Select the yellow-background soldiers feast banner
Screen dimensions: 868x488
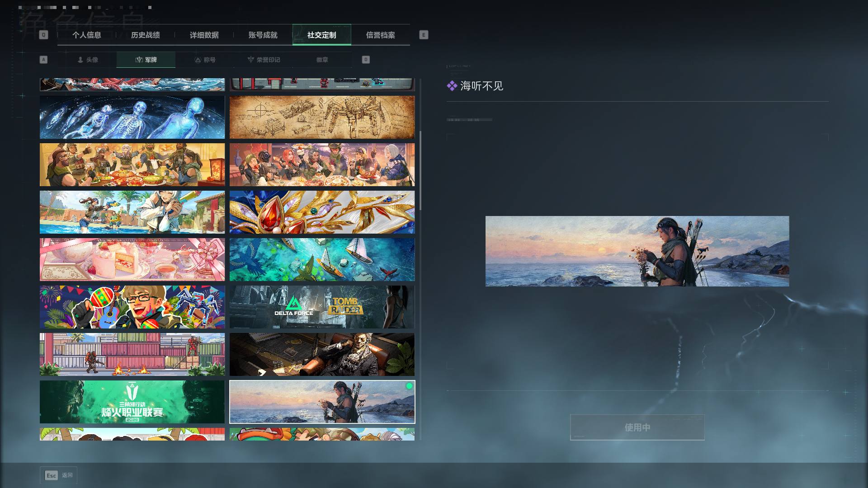click(x=132, y=164)
